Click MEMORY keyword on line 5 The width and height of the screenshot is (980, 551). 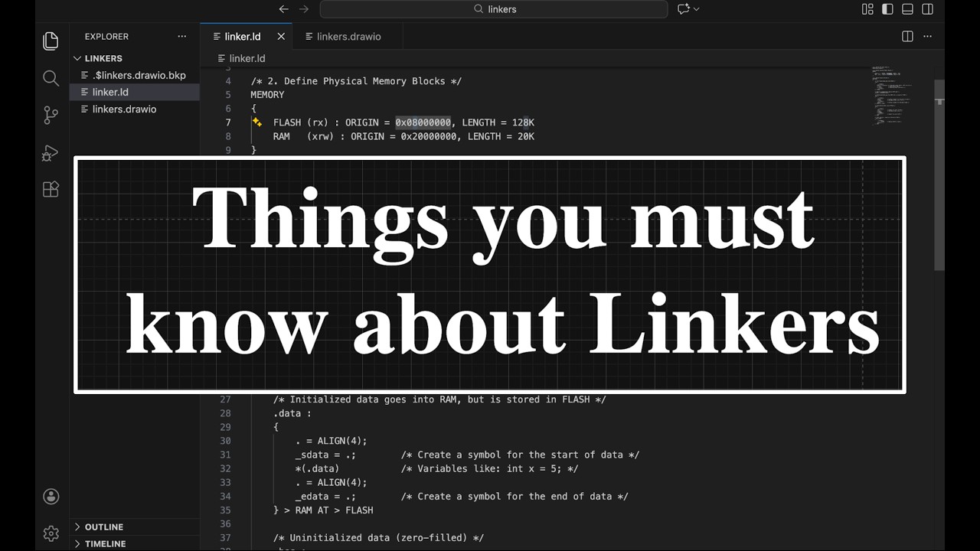pyautogui.click(x=267, y=95)
